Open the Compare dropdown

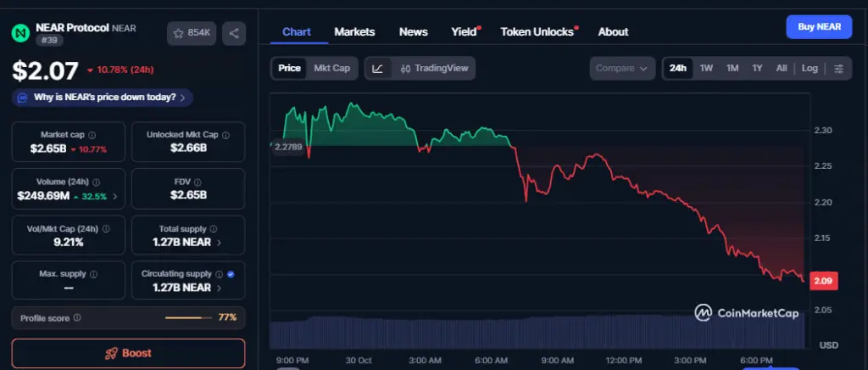tap(622, 69)
